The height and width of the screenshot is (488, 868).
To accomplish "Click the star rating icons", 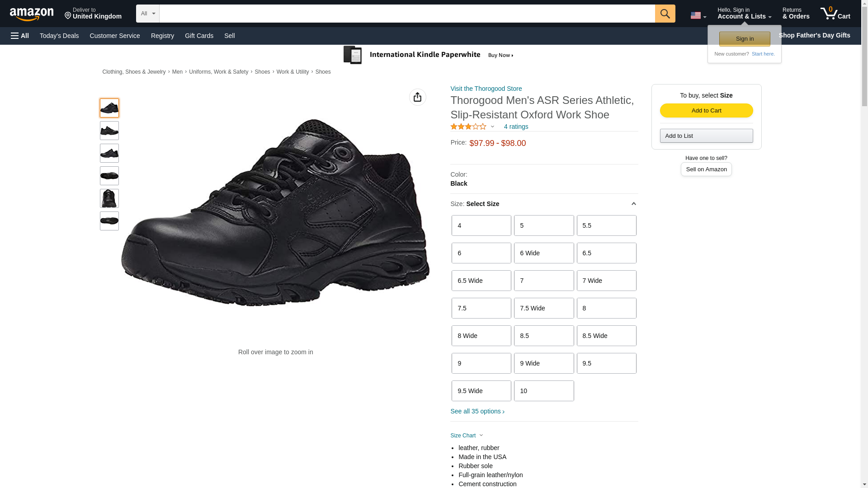I will point(468,127).
